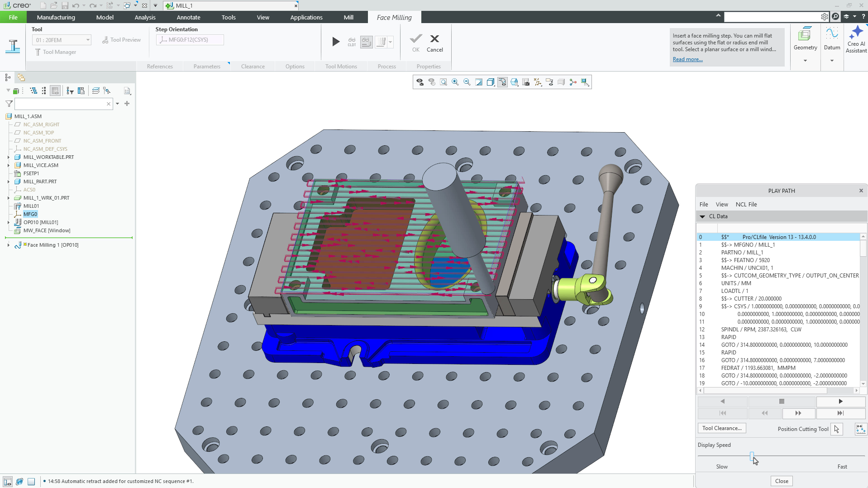Click the tree columns settings icon
The image size is (868, 488).
click(81, 91)
